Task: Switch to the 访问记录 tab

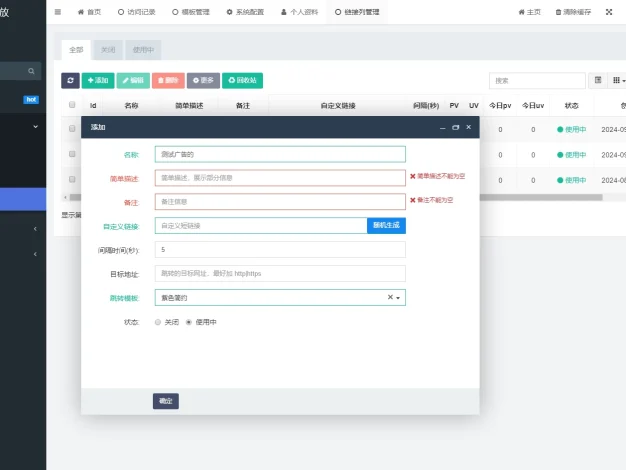Action: pos(137,12)
